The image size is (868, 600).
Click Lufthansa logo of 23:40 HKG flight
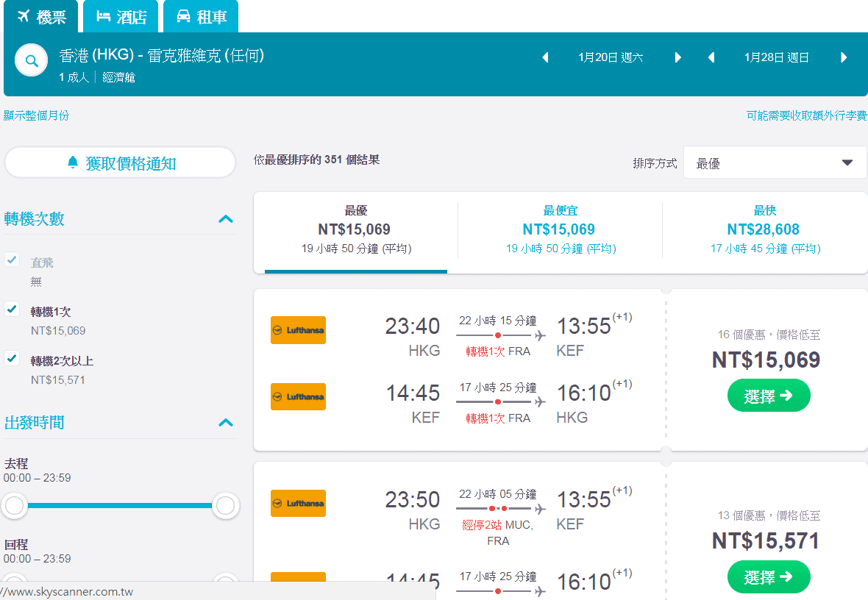(298, 330)
